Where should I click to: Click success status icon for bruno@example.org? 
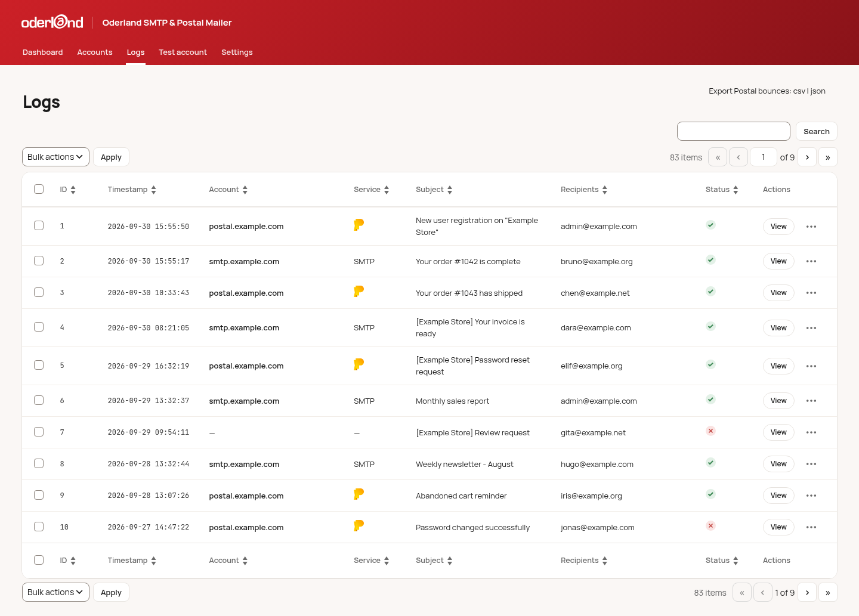pyautogui.click(x=710, y=260)
